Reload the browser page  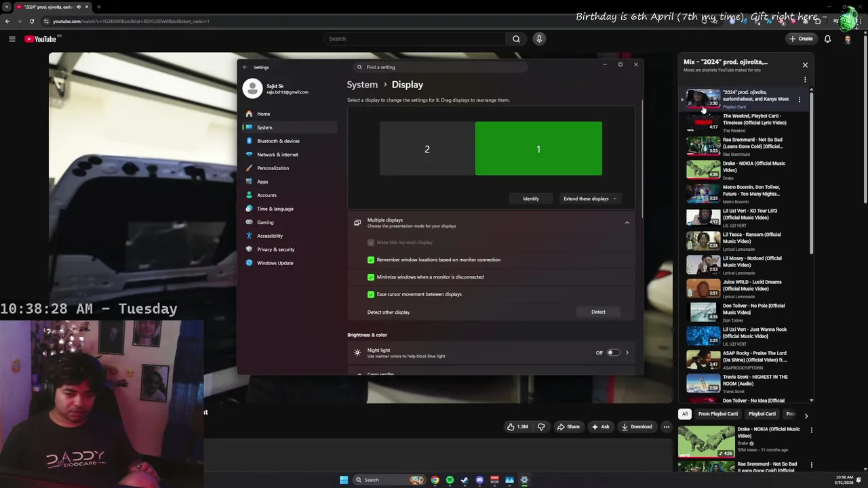pos(31,21)
